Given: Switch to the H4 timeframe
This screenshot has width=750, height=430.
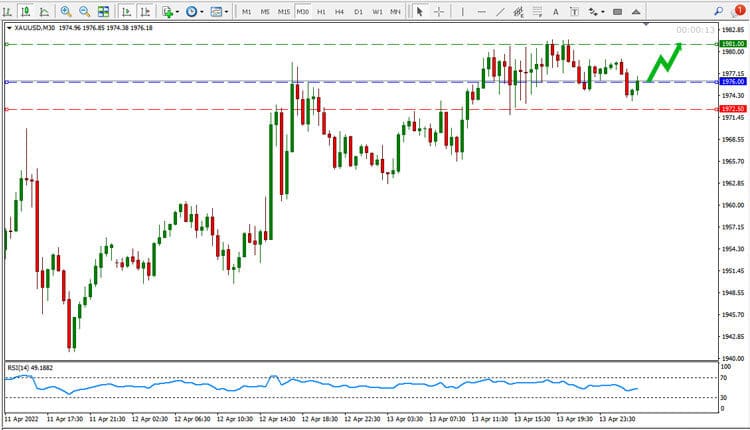Looking at the screenshot, I should tap(339, 12).
